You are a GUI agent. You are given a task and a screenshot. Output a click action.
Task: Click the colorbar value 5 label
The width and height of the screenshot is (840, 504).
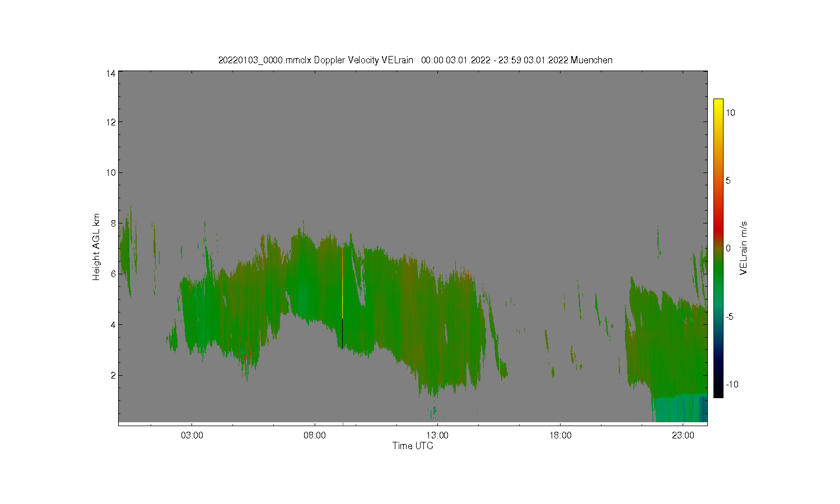click(728, 180)
